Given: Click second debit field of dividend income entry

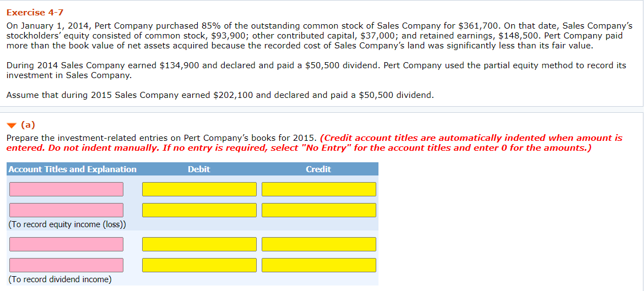Looking at the screenshot, I should pos(199,265).
